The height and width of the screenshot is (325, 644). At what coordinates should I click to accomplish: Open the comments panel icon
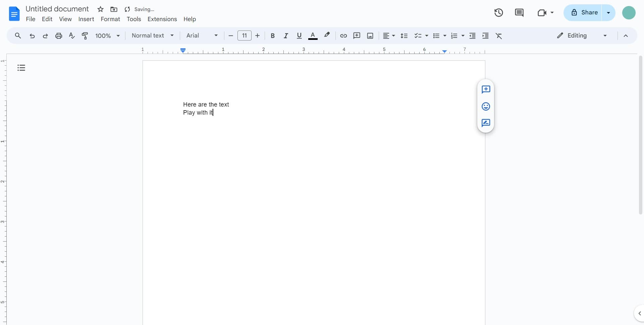pos(519,13)
